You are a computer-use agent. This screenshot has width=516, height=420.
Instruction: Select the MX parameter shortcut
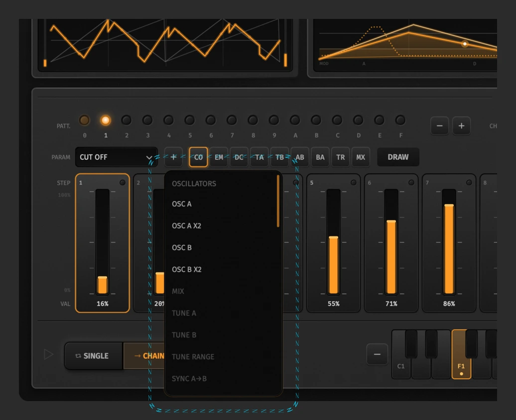(361, 157)
